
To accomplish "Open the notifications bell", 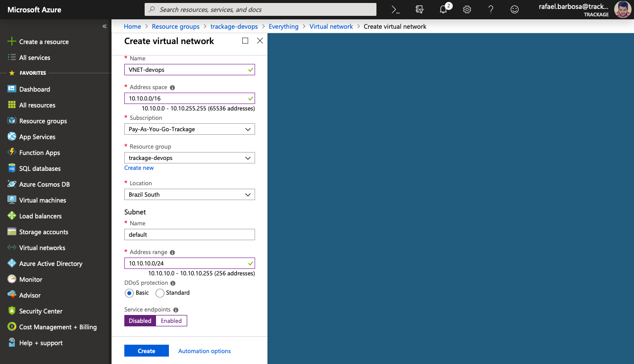I will [x=443, y=9].
